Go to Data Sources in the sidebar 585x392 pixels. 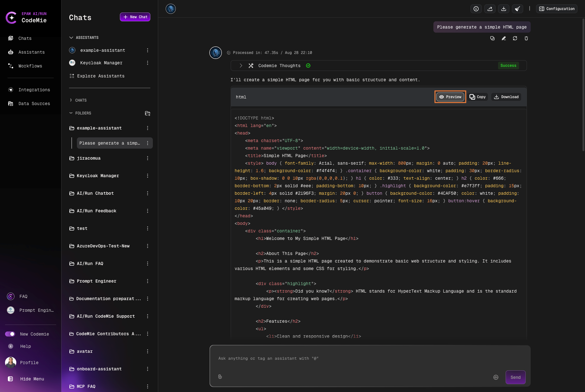[34, 103]
